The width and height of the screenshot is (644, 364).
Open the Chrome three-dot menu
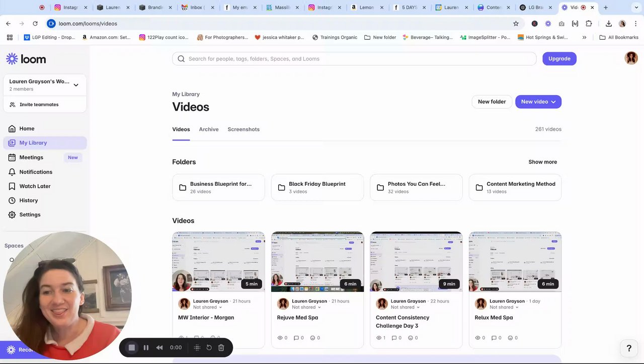pos(636,24)
